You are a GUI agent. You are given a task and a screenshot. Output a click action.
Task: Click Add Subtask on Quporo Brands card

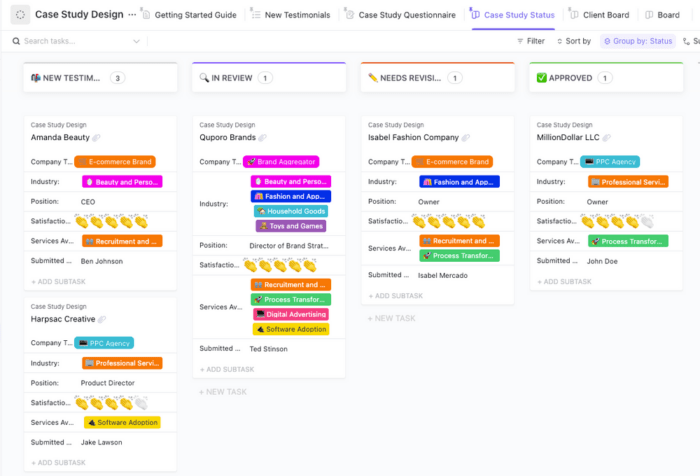tap(227, 370)
